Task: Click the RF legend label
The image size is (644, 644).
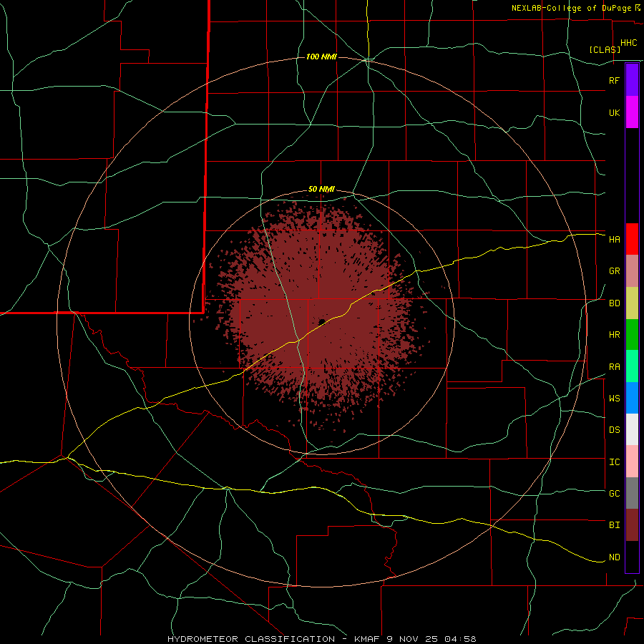Action: pos(614,80)
